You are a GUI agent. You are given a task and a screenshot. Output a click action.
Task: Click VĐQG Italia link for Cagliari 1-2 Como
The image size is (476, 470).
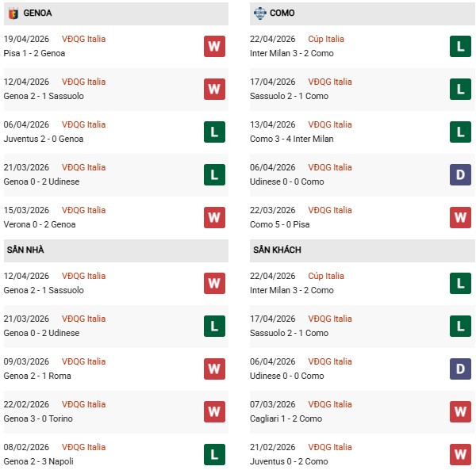click(330, 404)
